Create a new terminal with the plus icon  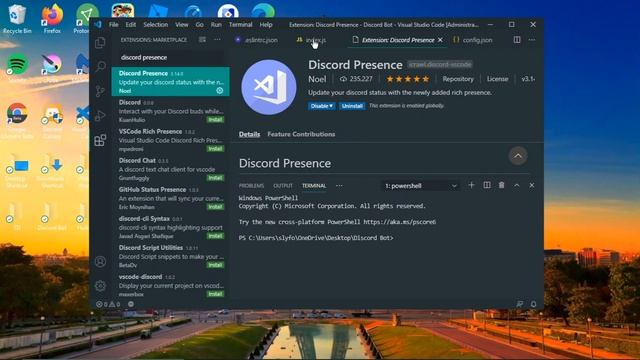tap(471, 185)
